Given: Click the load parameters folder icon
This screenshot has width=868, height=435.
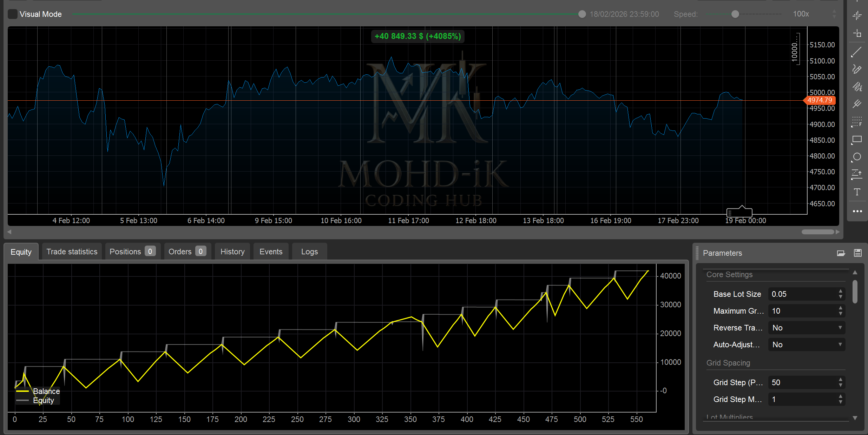Looking at the screenshot, I should coord(841,253).
